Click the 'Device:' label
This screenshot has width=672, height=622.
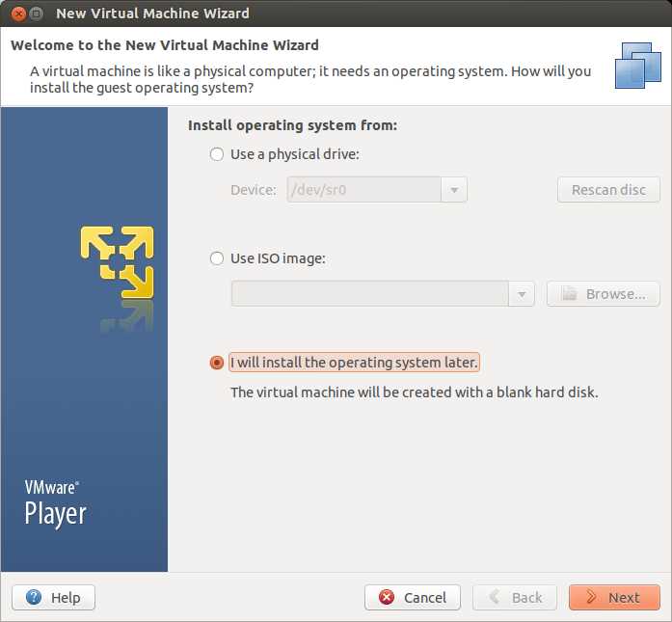tap(254, 190)
